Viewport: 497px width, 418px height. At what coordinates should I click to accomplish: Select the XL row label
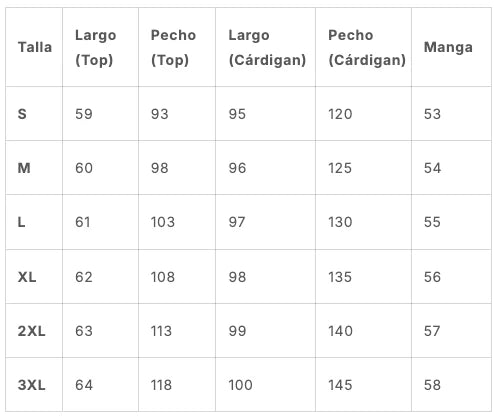[27, 277]
